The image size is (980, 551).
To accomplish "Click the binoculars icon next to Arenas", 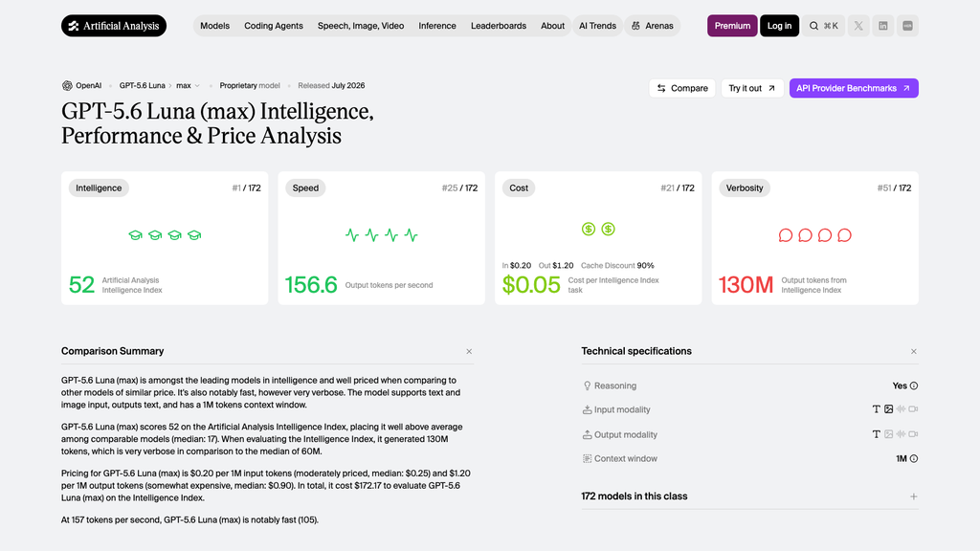I will (x=635, y=26).
